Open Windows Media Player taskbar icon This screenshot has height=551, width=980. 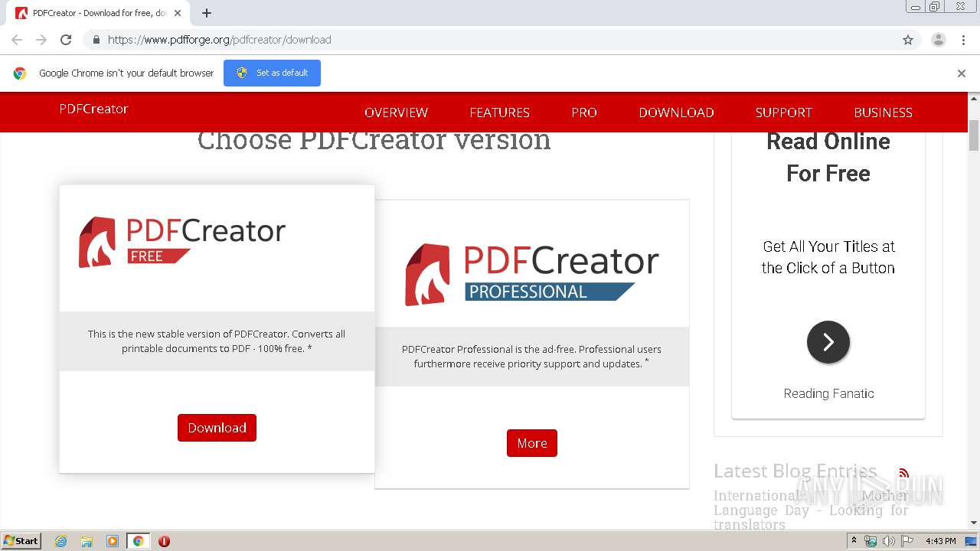pyautogui.click(x=113, y=541)
